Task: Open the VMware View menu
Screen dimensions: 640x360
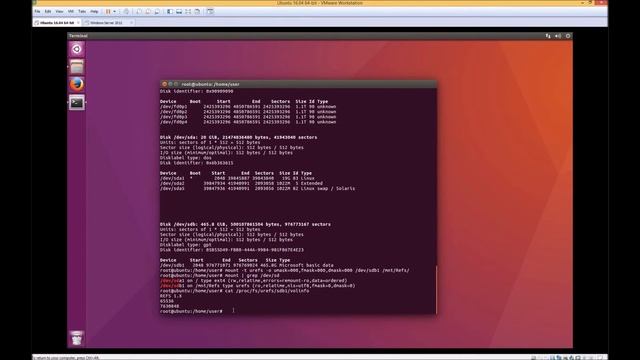Action: coord(59,11)
